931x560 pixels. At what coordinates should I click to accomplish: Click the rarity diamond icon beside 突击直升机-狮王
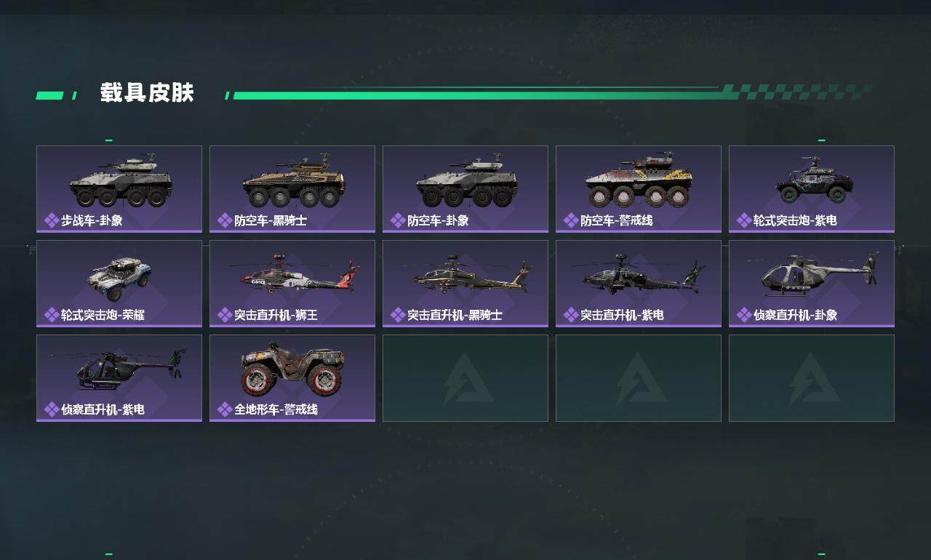pyautogui.click(x=225, y=315)
